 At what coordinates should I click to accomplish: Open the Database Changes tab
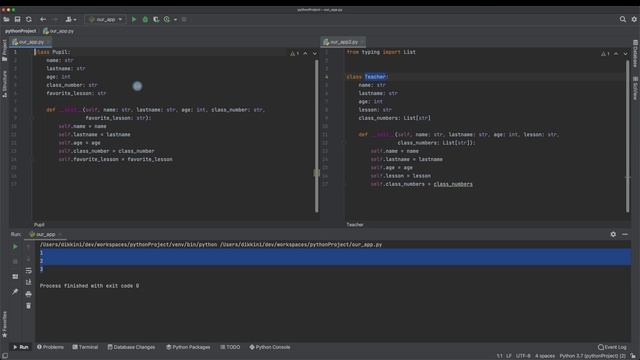coord(131,347)
